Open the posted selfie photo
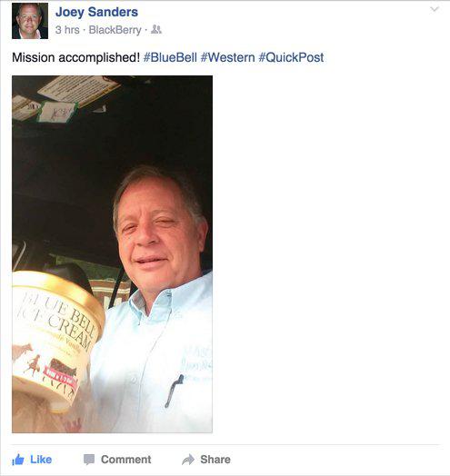Image resolution: width=450 pixels, height=476 pixels. [112, 254]
